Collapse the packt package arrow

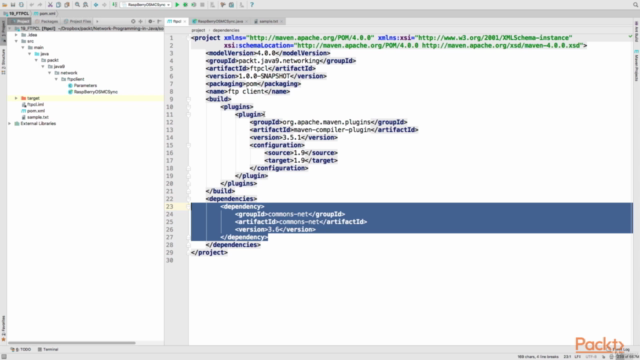[x=36, y=60]
